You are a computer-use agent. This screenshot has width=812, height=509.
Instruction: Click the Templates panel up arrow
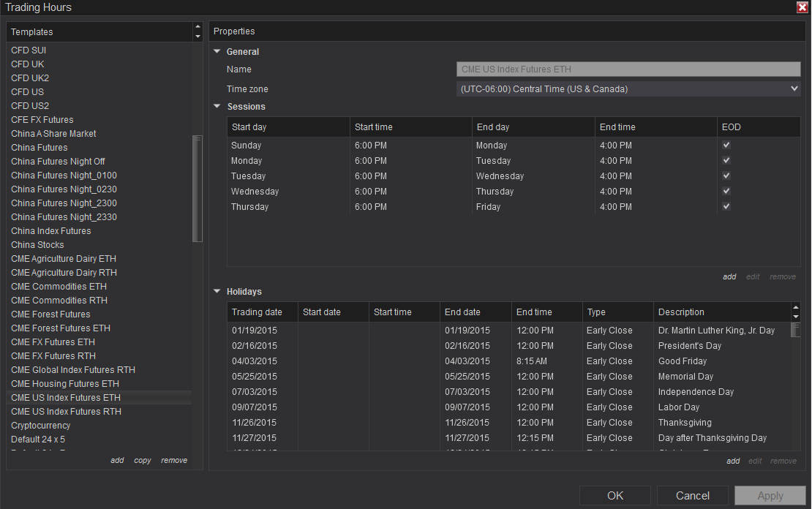198,28
